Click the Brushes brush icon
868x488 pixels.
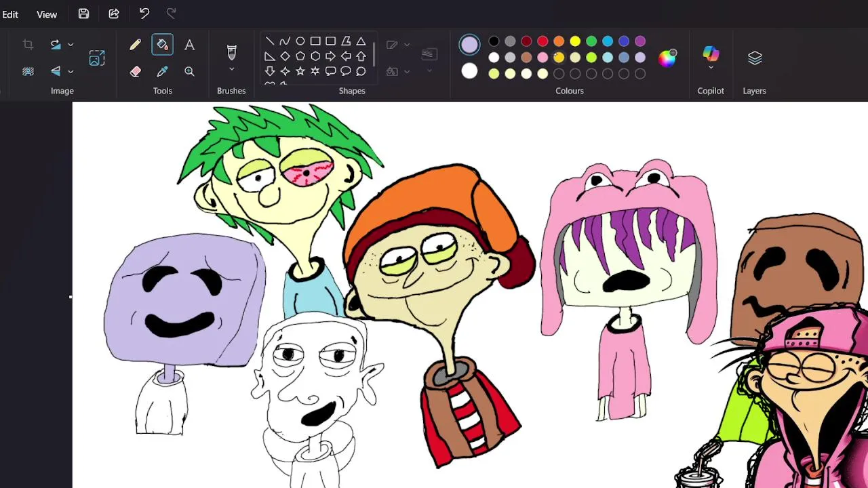pyautogui.click(x=231, y=52)
